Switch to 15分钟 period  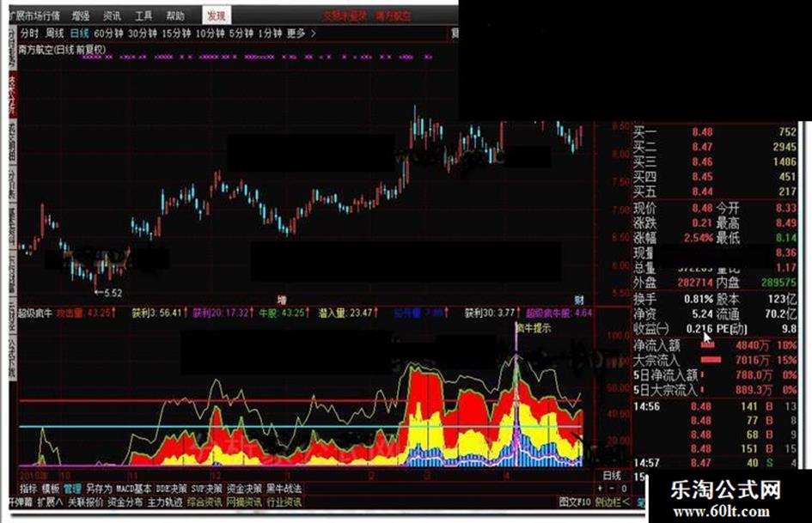tap(176, 33)
